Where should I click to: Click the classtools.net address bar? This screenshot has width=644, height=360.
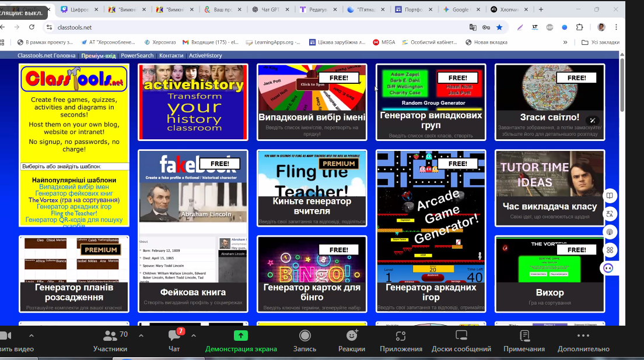(x=233, y=27)
